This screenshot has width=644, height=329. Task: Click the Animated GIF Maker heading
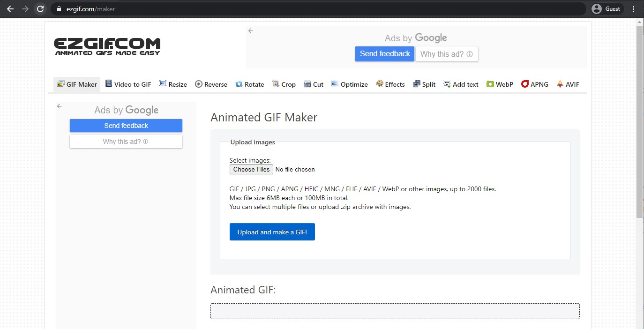264,117
